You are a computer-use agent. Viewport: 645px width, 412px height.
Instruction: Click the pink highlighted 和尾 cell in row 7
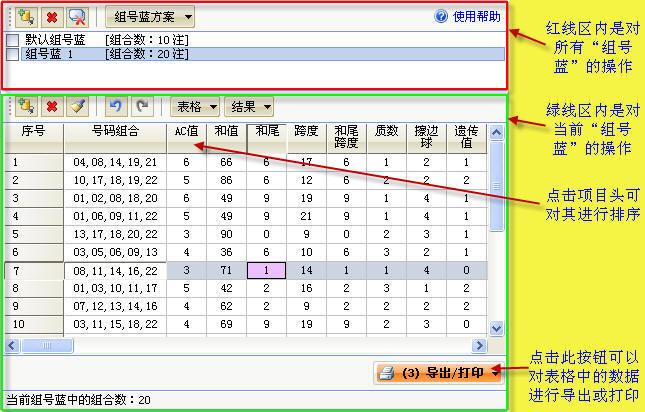266,271
